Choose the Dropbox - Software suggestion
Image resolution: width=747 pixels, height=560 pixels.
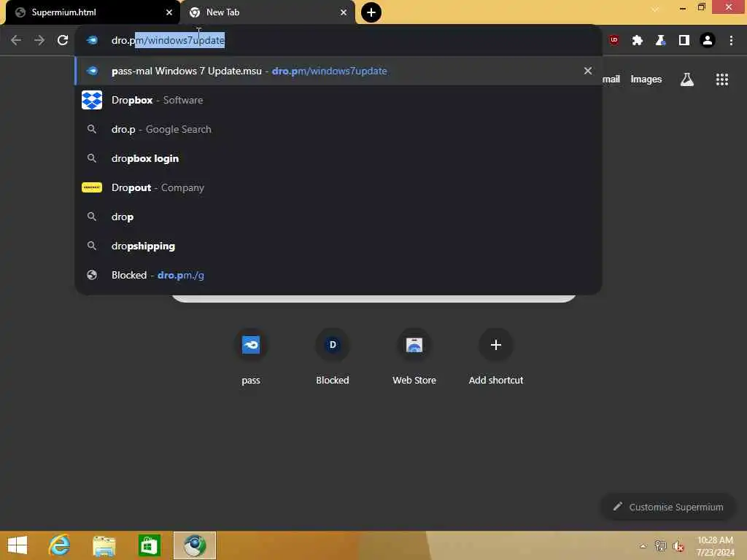click(338, 100)
